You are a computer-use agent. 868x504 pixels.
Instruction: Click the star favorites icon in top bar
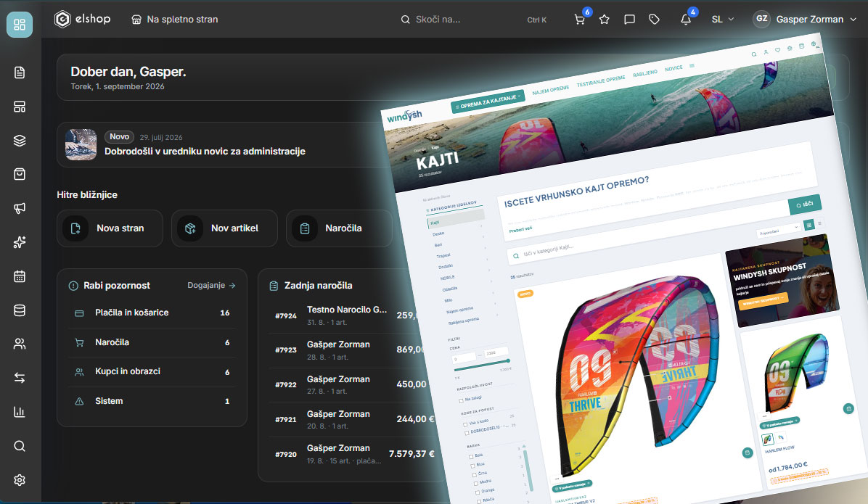pyautogui.click(x=604, y=20)
